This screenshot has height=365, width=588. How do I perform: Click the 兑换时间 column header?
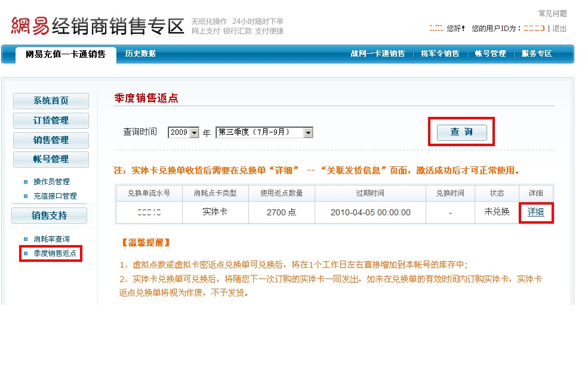click(450, 193)
